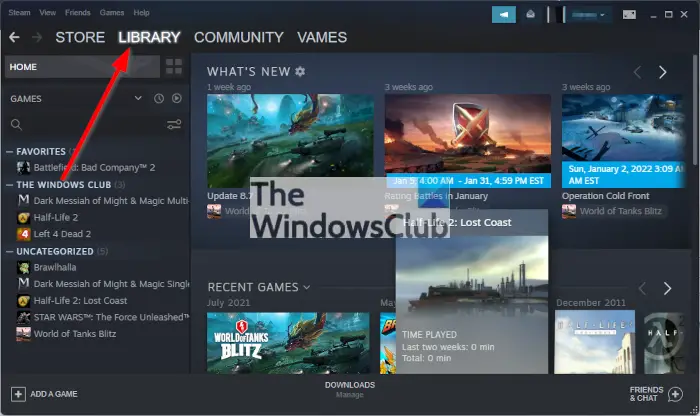Select Dark Messiah Might & Magic Single
Image resolution: width=700 pixels, height=416 pixels.
click(111, 284)
